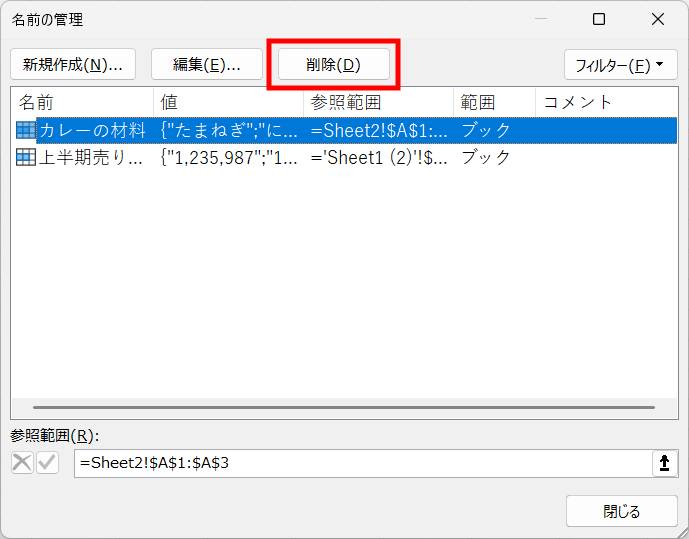The image size is (689, 539).
Task: Click the 新規作成(N)... button
Action: 73,65
